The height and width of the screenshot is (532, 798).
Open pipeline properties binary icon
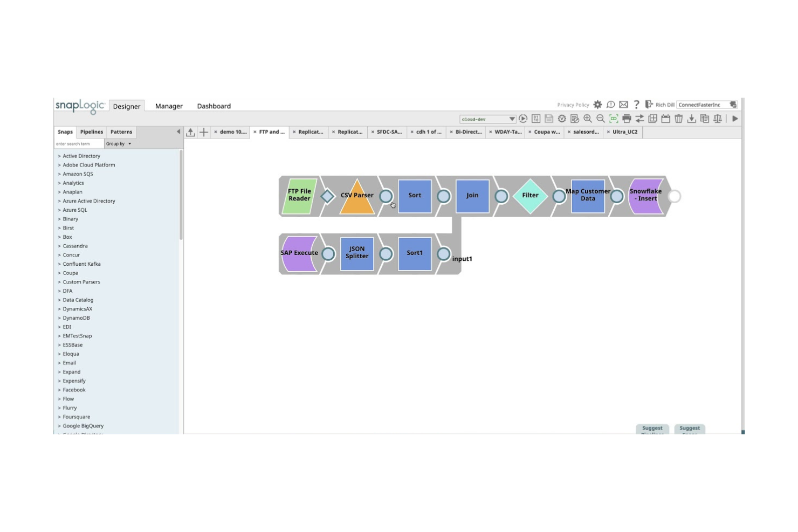pyautogui.click(x=536, y=119)
